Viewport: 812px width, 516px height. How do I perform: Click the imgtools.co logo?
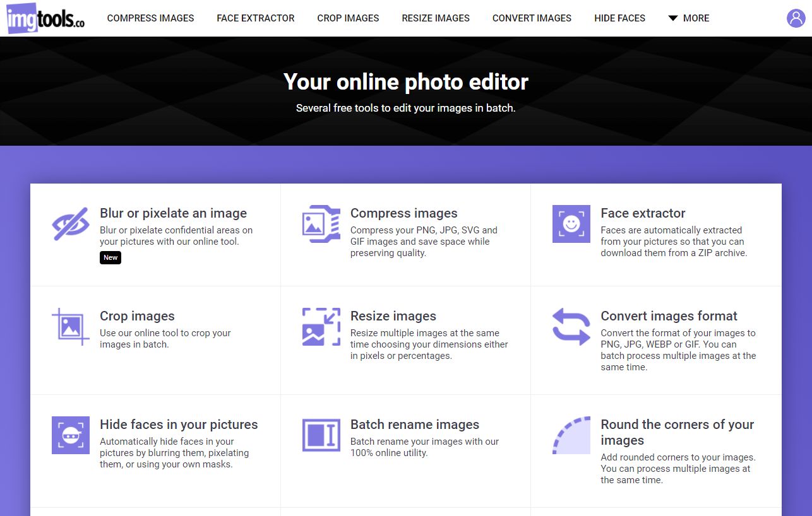[x=44, y=18]
